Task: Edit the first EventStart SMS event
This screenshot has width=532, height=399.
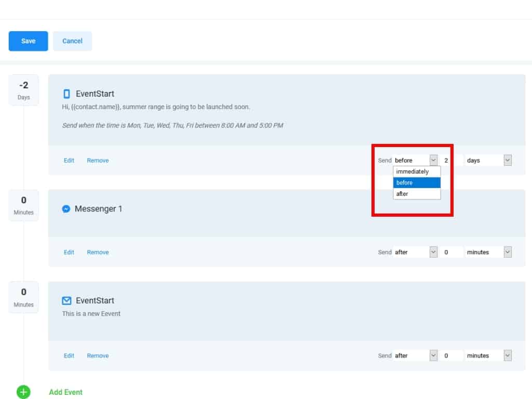Action: click(69, 161)
